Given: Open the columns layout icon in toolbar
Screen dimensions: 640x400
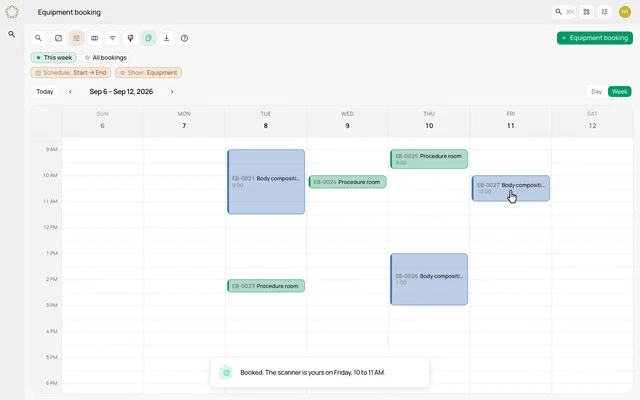Looking at the screenshot, I should coord(94,38).
